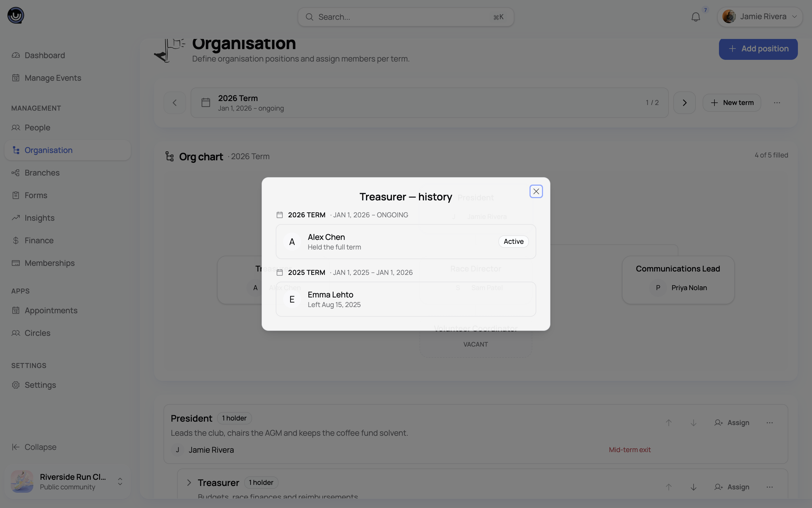The image size is (812, 508).
Task: Click the app logo icon
Action: point(16,16)
